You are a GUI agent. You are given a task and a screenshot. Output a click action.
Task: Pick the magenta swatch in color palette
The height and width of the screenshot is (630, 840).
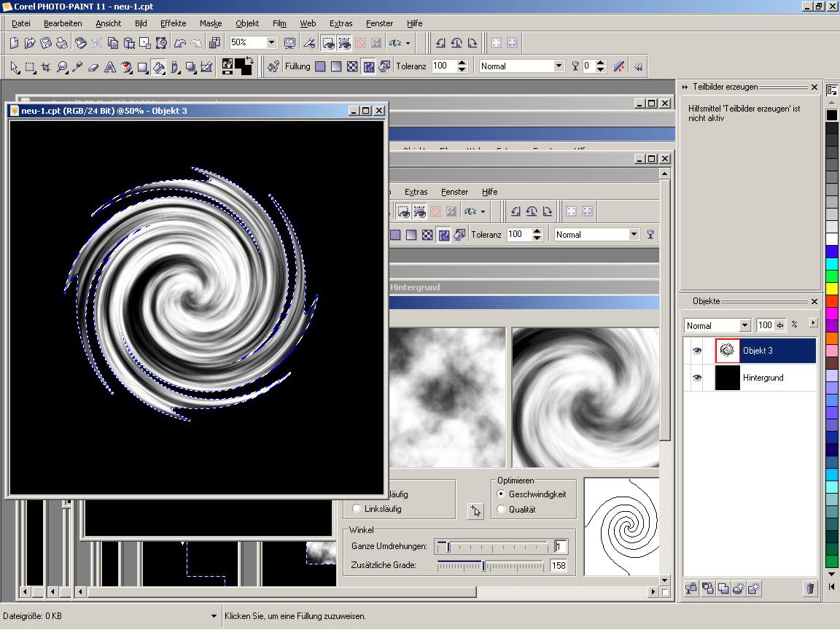(x=831, y=313)
